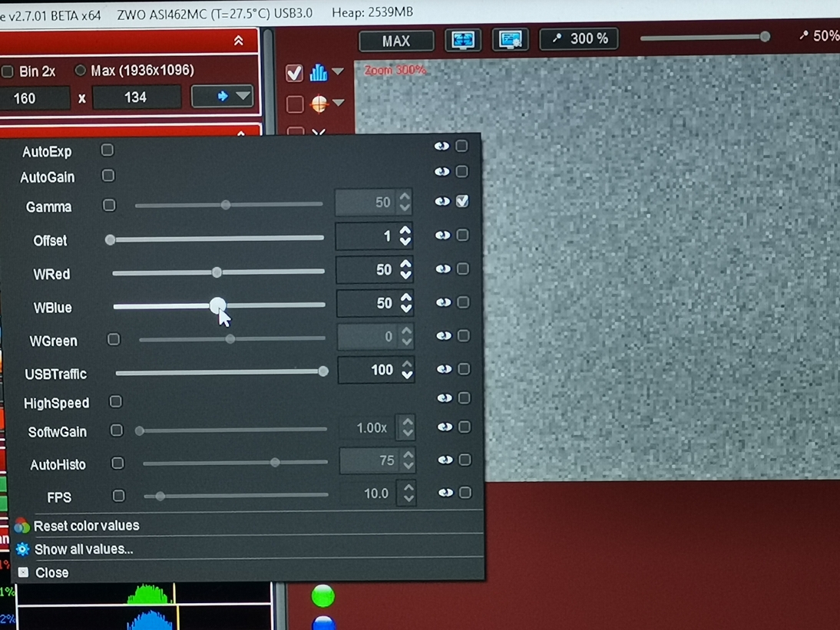Click the eye icon in Gamma row

click(441, 202)
